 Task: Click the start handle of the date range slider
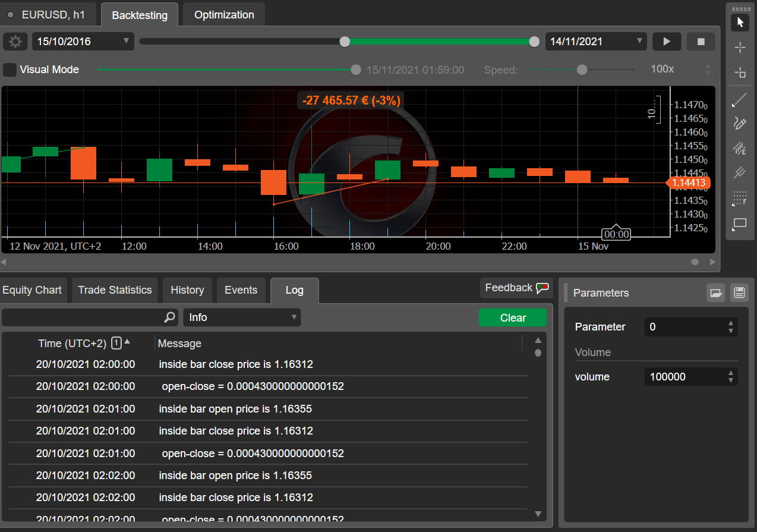345,42
